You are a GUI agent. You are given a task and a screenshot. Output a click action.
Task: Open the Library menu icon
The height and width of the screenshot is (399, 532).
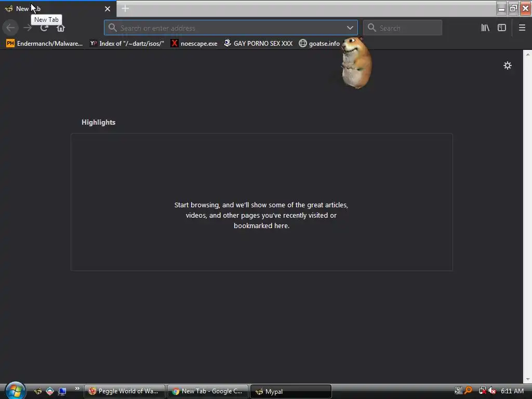485,28
